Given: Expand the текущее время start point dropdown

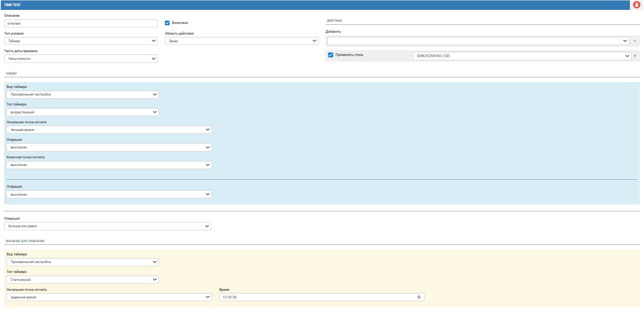Looking at the screenshot, I should [x=109, y=130].
